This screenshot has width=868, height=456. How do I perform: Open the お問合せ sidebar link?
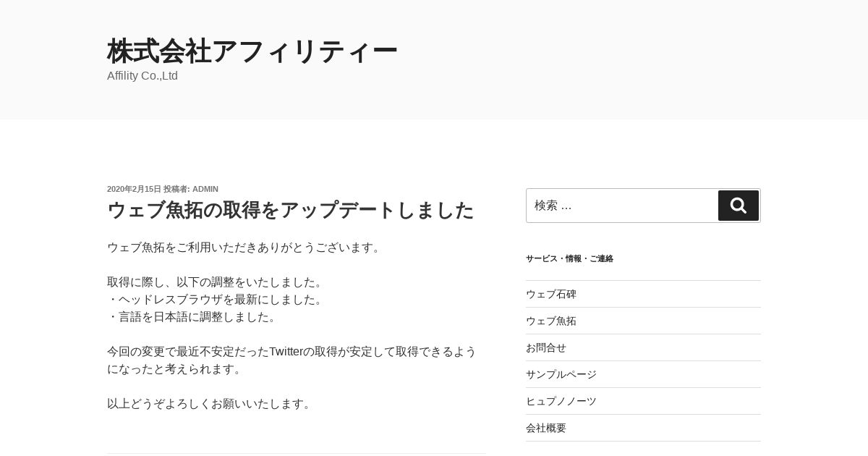(546, 347)
